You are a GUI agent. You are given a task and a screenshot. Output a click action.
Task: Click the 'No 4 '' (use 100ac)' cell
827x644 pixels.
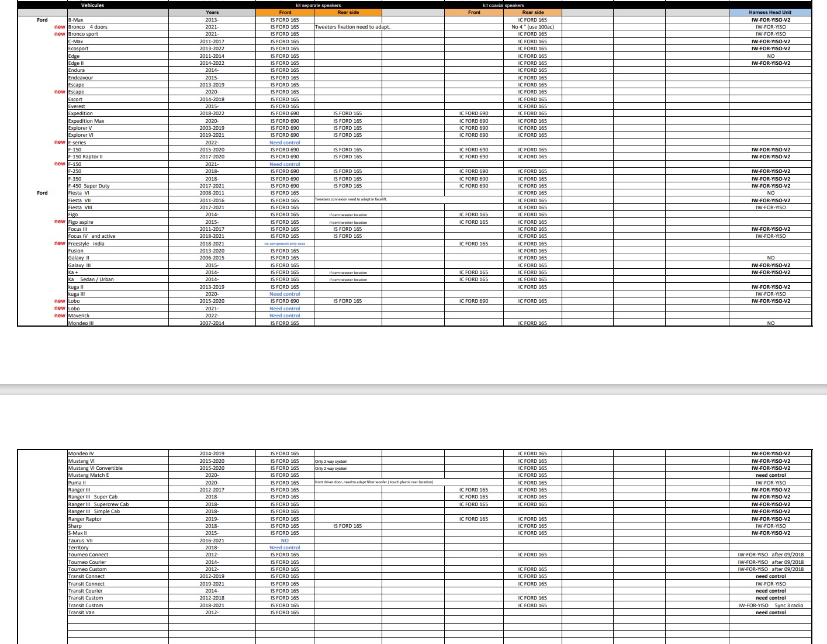532,27
